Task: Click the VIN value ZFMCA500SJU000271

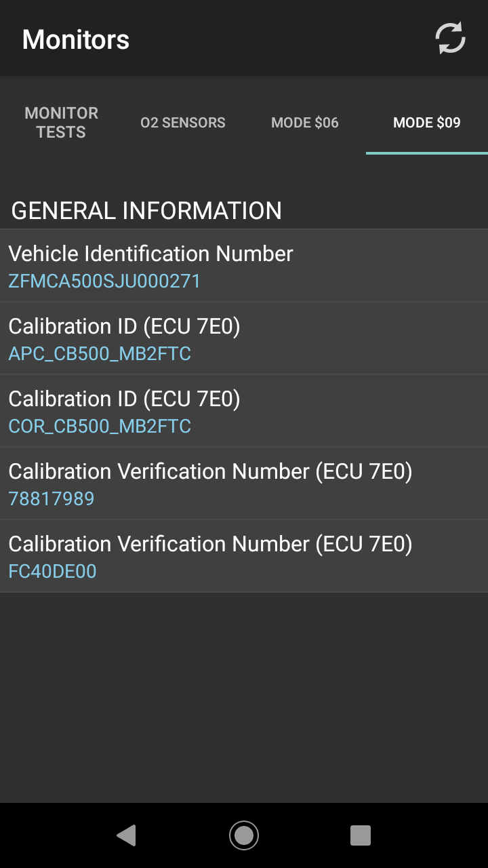Action: click(104, 281)
